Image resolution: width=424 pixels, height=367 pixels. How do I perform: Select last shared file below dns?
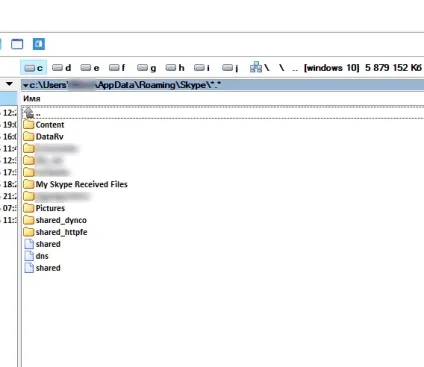click(x=43, y=268)
